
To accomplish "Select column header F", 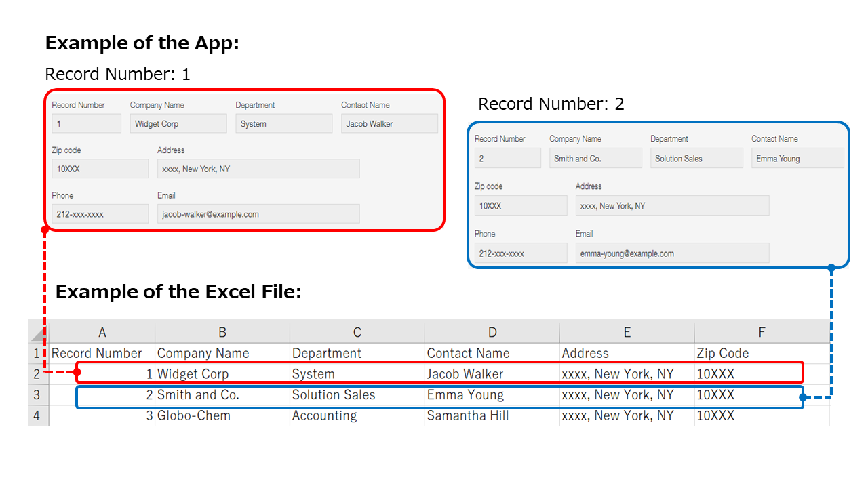I will [x=761, y=331].
